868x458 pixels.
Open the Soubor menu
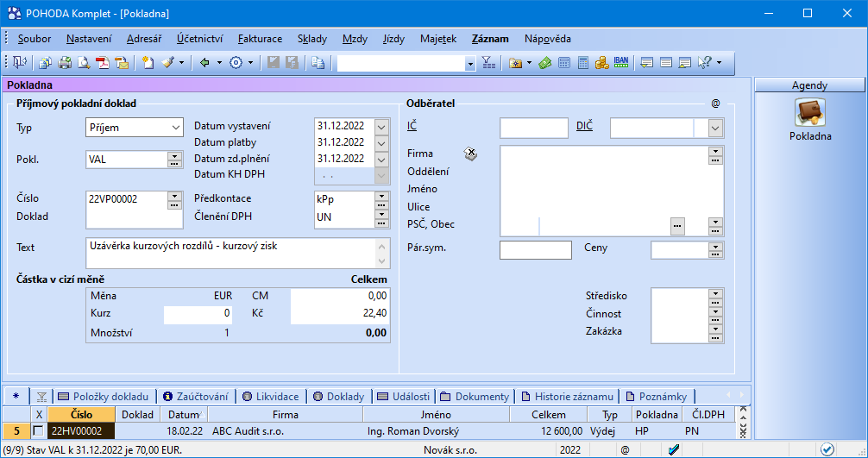coord(35,39)
